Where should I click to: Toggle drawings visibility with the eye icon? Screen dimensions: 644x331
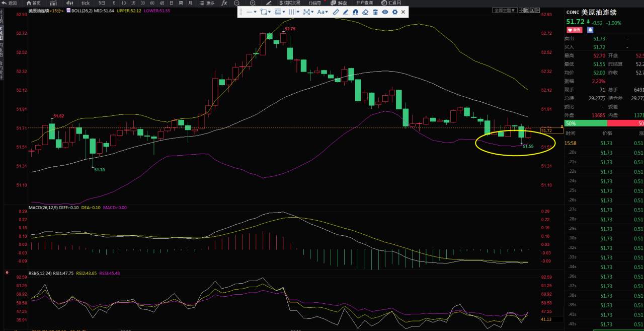coord(385,12)
